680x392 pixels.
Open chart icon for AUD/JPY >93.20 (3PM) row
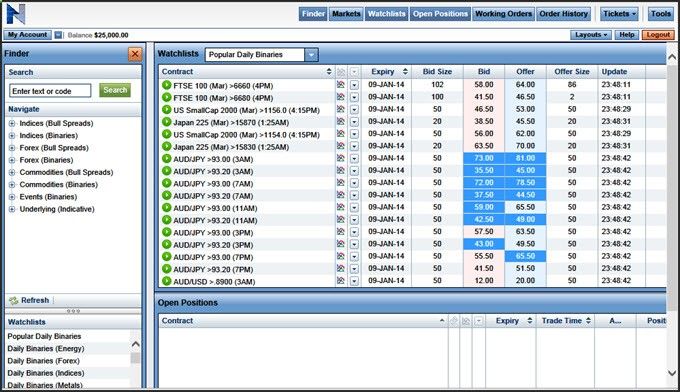[x=341, y=244]
